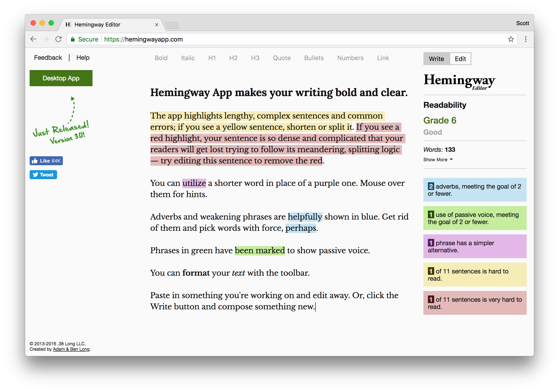Open the Help link

[x=83, y=57]
